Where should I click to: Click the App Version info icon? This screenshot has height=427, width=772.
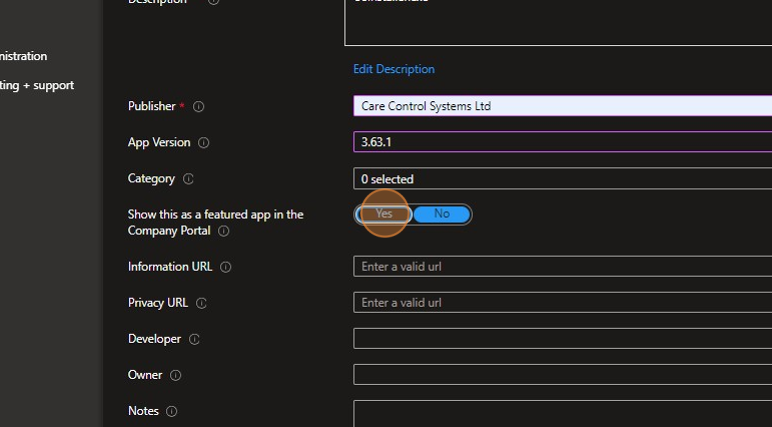click(x=204, y=143)
